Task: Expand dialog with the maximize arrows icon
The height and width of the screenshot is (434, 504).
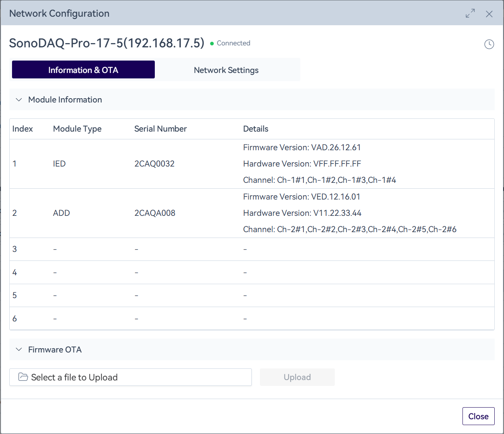Action: pos(470,14)
